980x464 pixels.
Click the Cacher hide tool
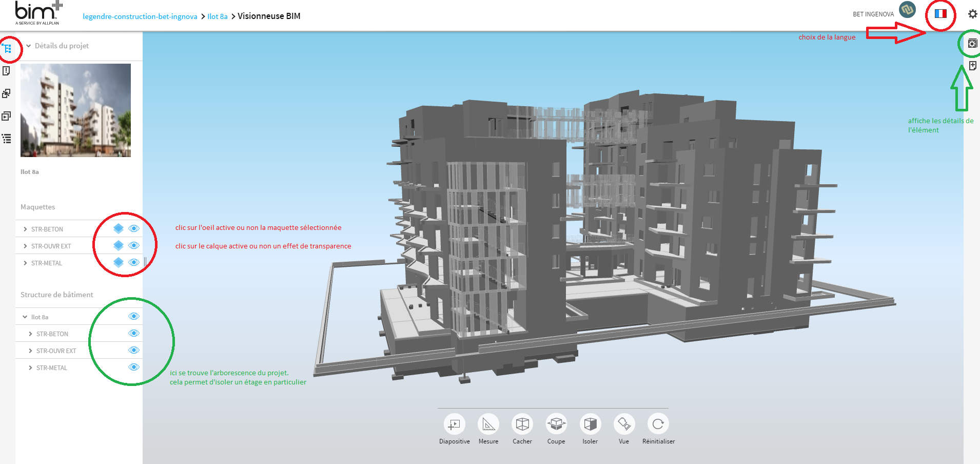[522, 424]
